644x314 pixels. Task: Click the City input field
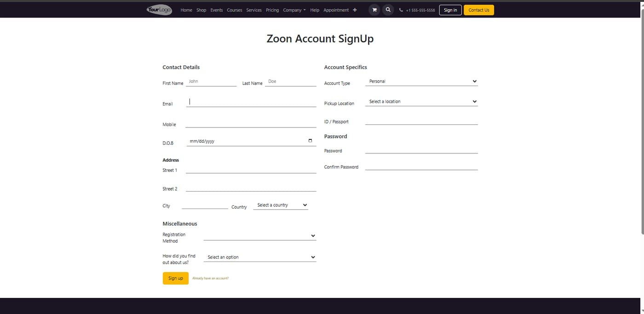205,205
